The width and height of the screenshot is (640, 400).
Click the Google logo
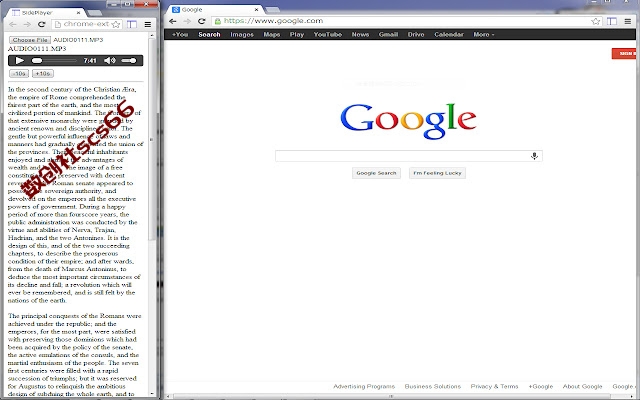408,120
